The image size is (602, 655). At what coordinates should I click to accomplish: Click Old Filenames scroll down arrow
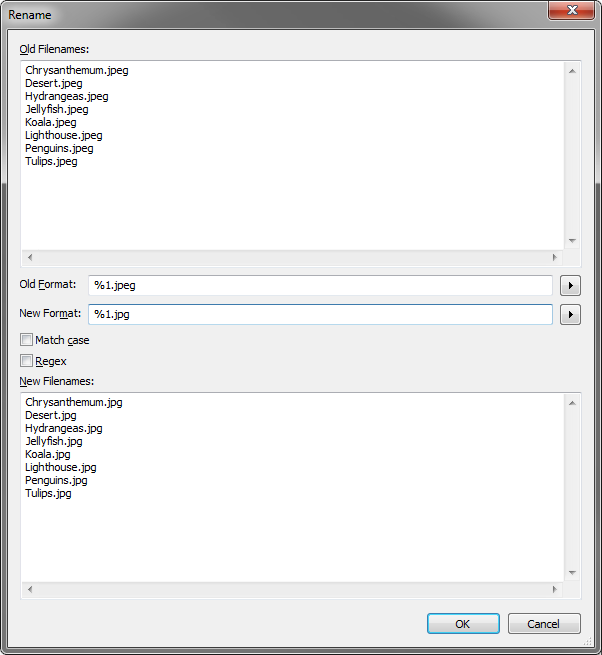[x=572, y=241]
